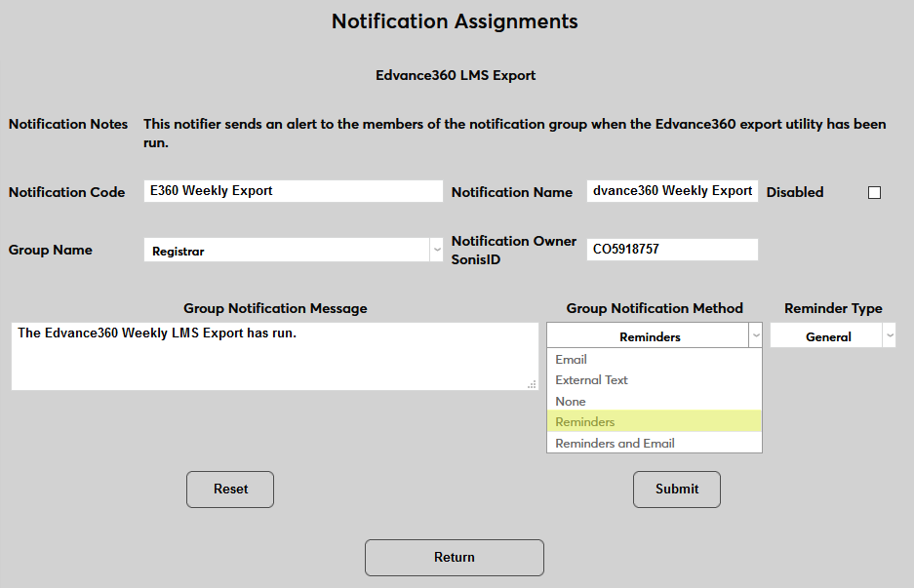Click the Notification Notes label
Image resolution: width=914 pixels, height=588 pixels.
pyautogui.click(x=67, y=124)
